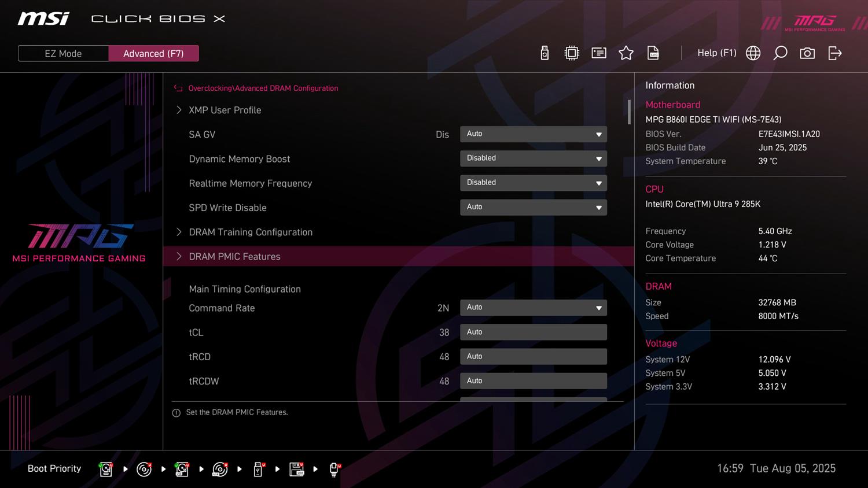Open the M-Flash USB update icon

pos(545,53)
